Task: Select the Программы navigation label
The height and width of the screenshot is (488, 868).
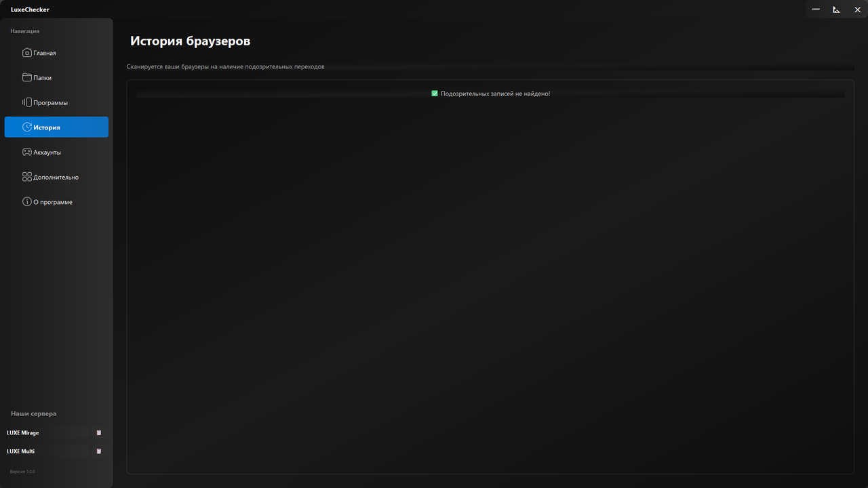Action: pyautogui.click(x=50, y=103)
